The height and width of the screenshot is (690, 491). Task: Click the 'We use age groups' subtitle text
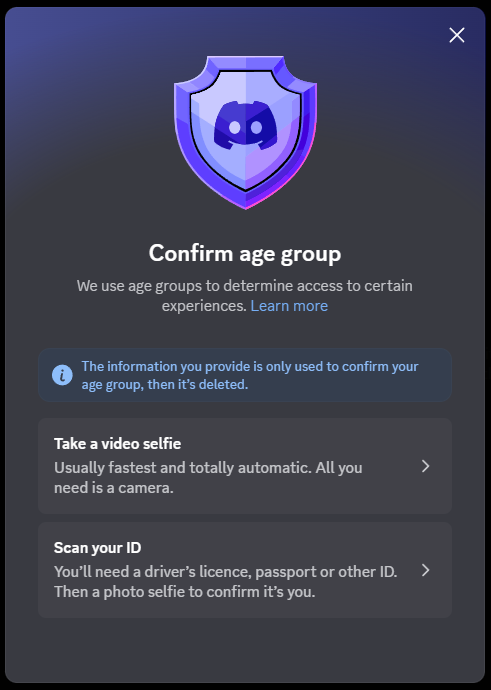coord(245,296)
